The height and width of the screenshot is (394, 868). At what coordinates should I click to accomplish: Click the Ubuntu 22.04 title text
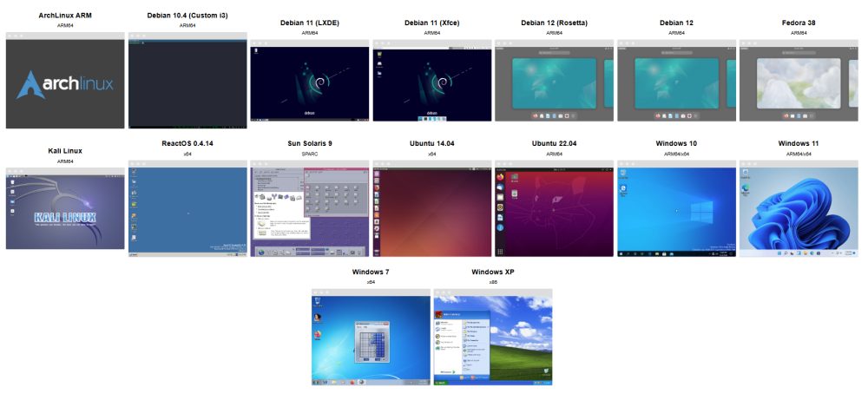(554, 143)
